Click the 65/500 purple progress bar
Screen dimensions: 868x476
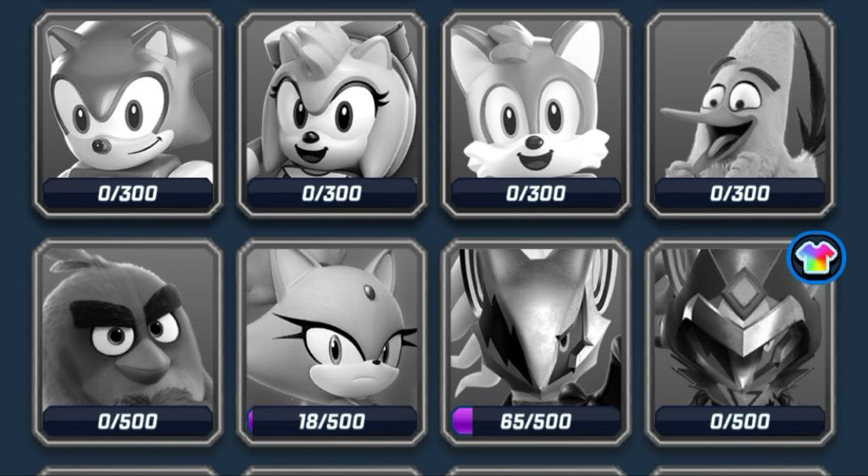[536, 421]
